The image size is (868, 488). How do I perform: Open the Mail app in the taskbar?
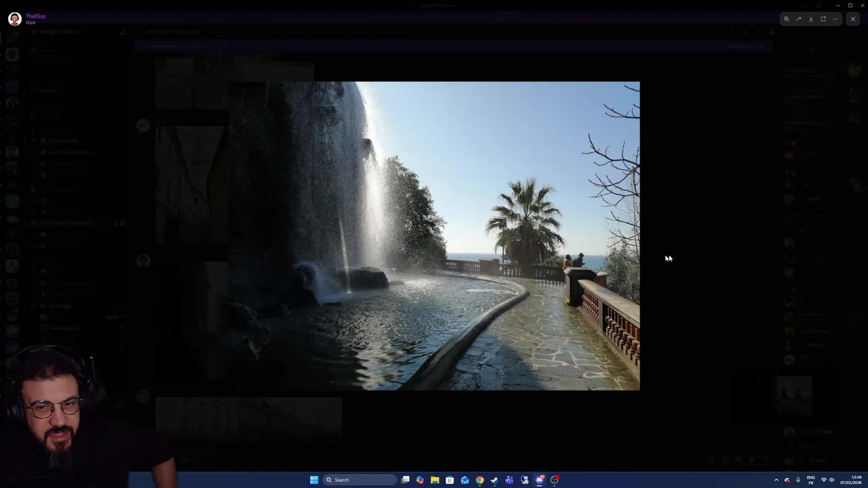click(x=465, y=480)
